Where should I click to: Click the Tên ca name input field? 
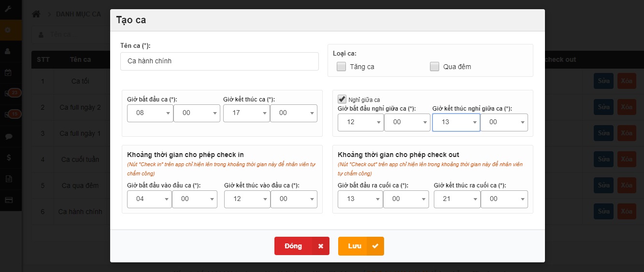pyautogui.click(x=219, y=61)
